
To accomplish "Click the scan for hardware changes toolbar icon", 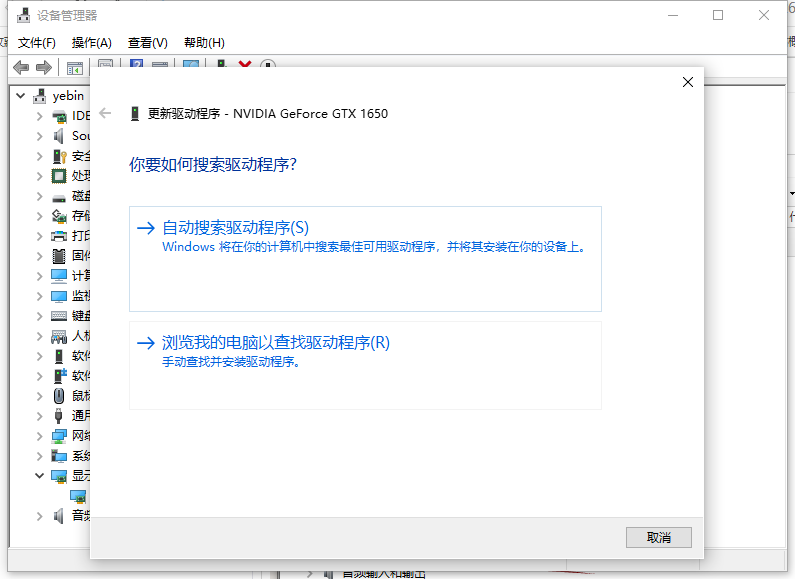I will (191, 64).
